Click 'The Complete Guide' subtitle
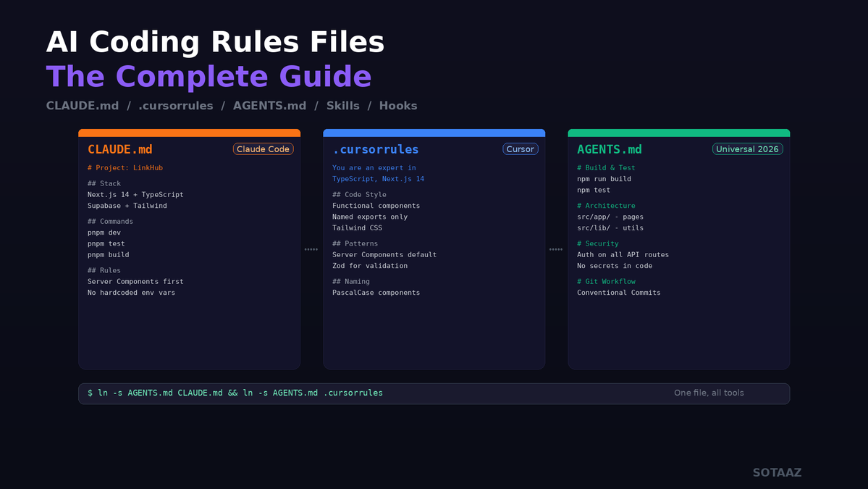Viewport: 868px width, 489px height. pyautogui.click(x=208, y=76)
